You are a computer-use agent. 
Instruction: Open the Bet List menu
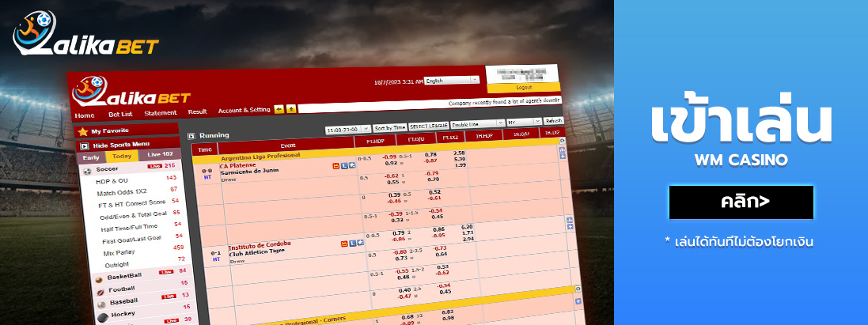[120, 113]
